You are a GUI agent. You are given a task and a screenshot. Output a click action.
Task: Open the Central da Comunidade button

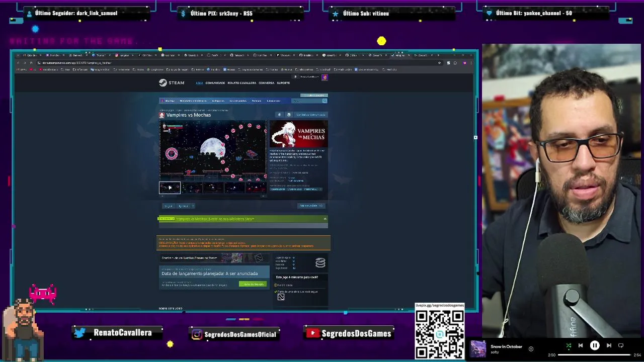(x=310, y=115)
